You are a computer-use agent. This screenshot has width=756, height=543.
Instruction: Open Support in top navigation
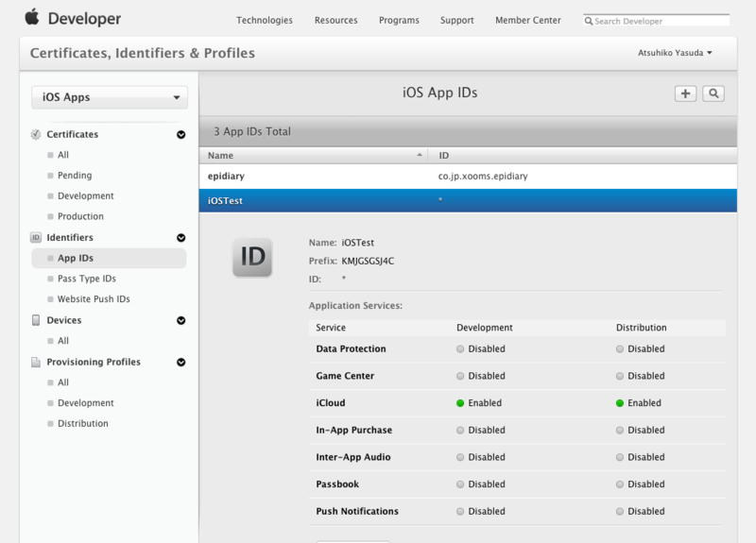click(x=456, y=20)
